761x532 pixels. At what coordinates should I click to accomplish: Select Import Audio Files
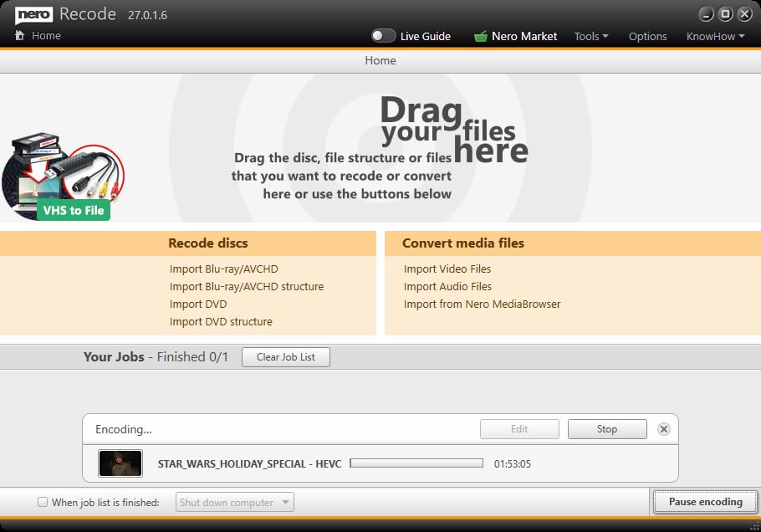(x=447, y=286)
